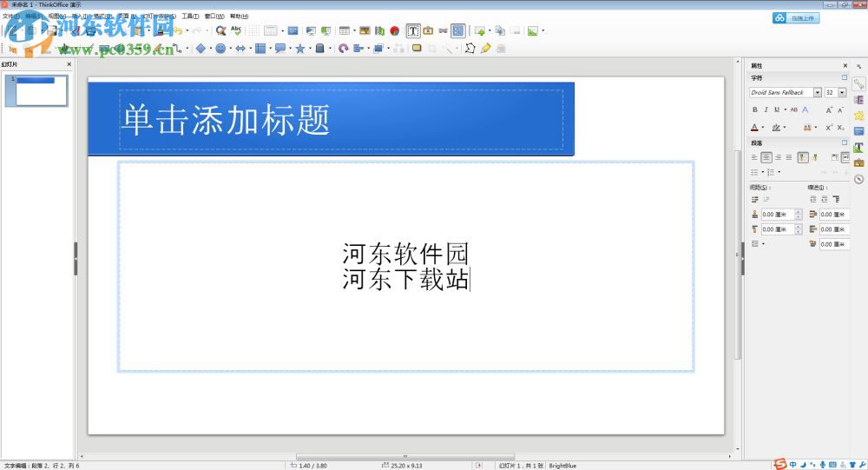Decrease font size with A- button

(840, 109)
